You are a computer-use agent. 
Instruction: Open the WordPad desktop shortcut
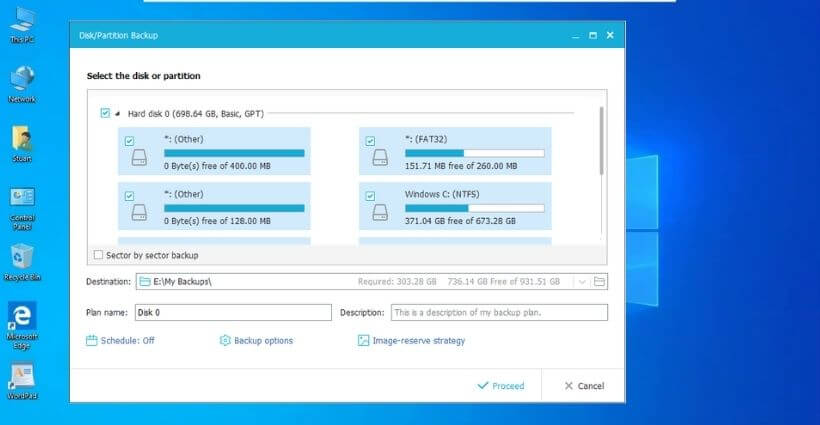pos(22,377)
